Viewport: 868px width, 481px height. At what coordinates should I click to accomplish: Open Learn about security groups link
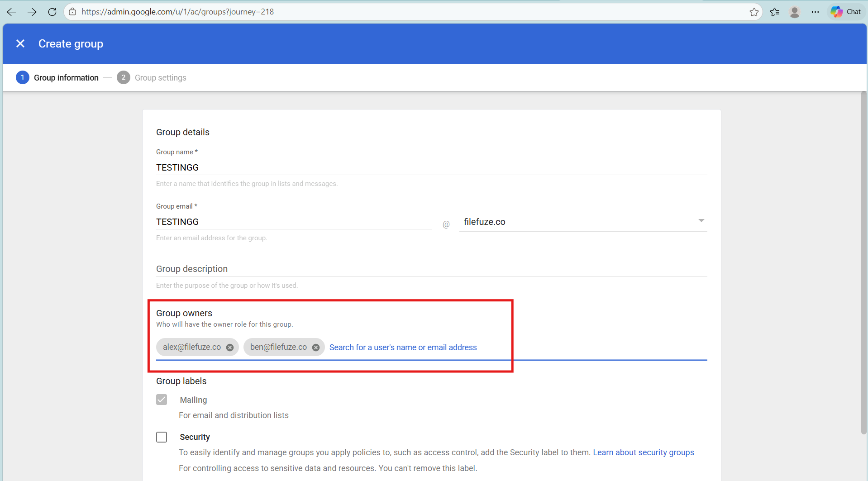point(643,452)
